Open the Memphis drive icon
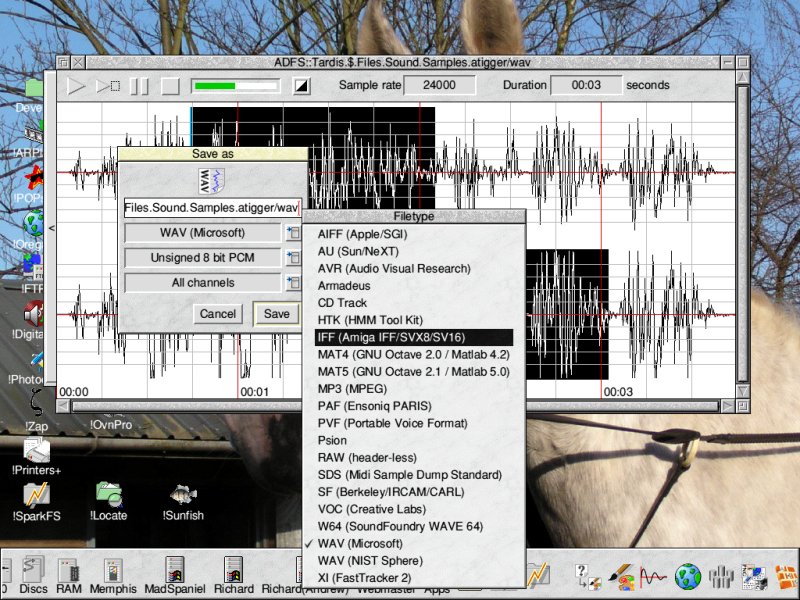The image size is (800, 600). [113, 576]
